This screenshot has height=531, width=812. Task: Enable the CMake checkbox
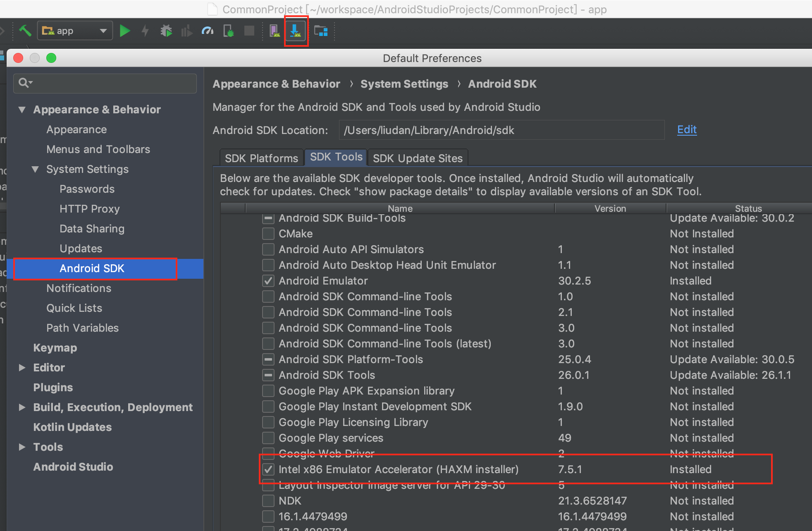(x=268, y=234)
